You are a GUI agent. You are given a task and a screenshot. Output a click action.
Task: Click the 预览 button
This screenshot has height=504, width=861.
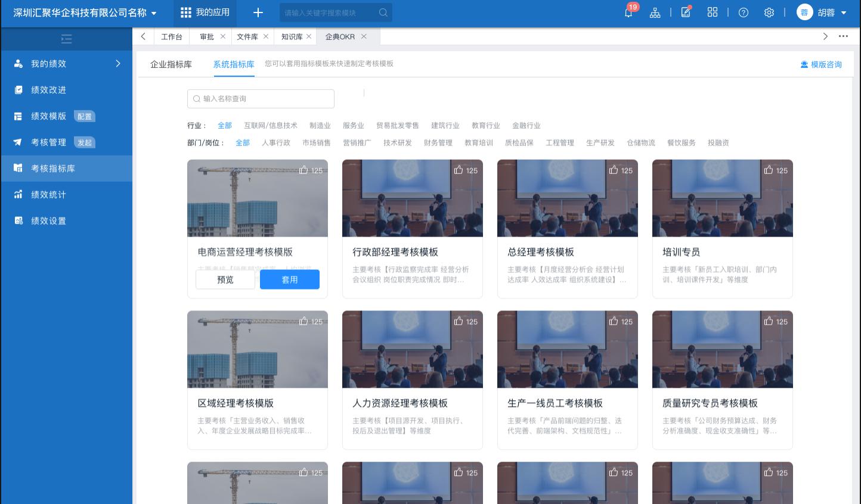tap(225, 279)
